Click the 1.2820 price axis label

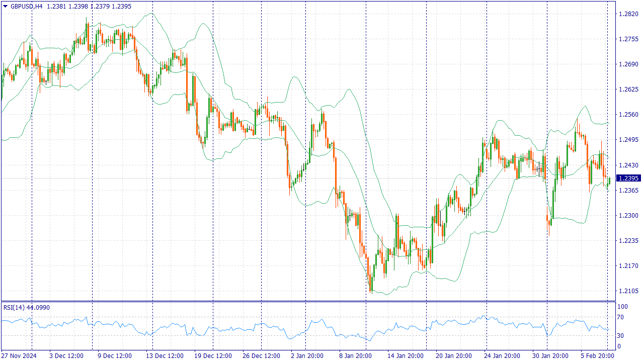pyautogui.click(x=628, y=14)
